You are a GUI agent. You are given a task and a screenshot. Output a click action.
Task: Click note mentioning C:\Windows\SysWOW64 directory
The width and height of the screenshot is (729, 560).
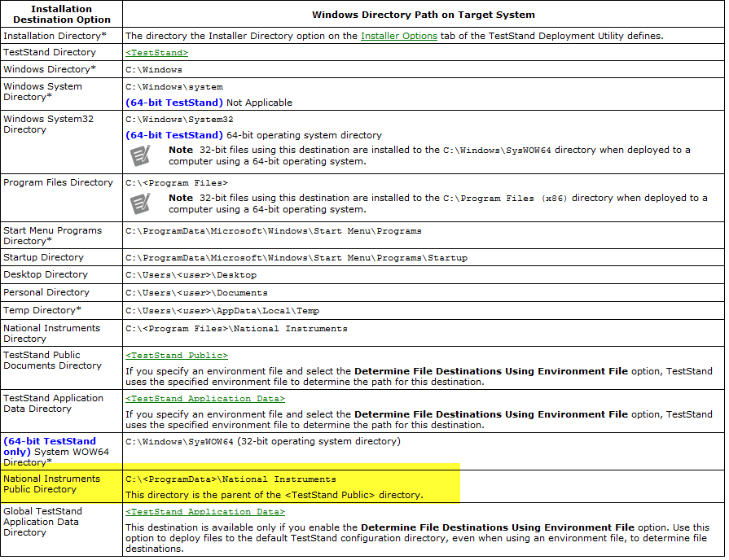pos(429,155)
